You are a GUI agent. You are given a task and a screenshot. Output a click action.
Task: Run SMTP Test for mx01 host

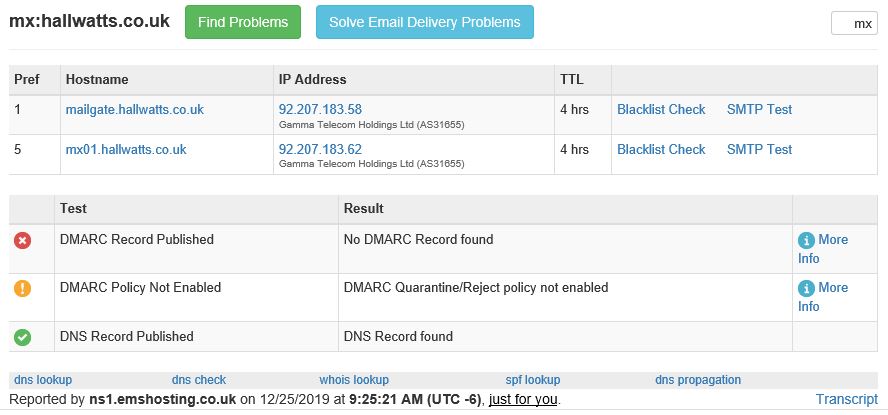759,149
